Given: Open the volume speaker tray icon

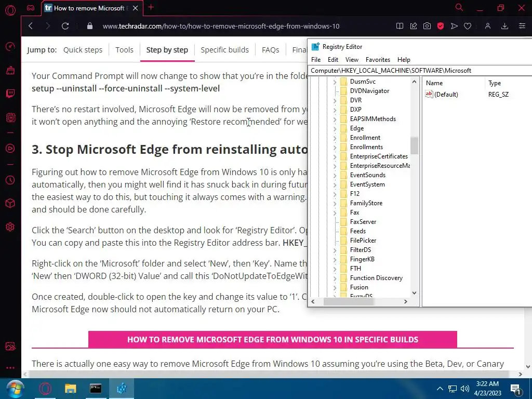Looking at the screenshot, I should coord(464,389).
